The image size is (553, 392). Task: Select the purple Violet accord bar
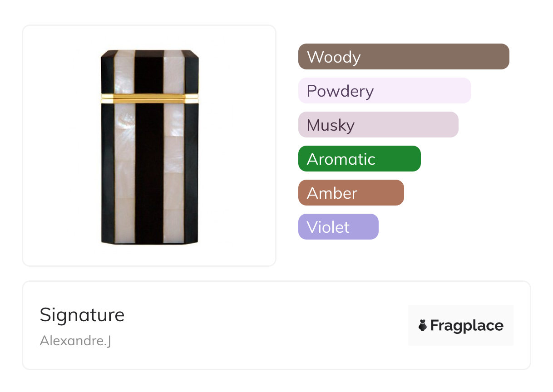pyautogui.click(x=338, y=227)
